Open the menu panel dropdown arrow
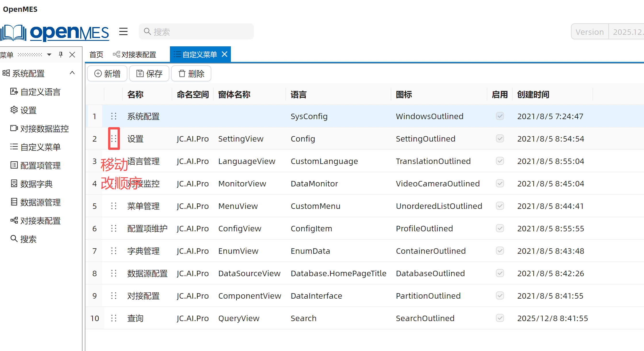 tap(49, 54)
